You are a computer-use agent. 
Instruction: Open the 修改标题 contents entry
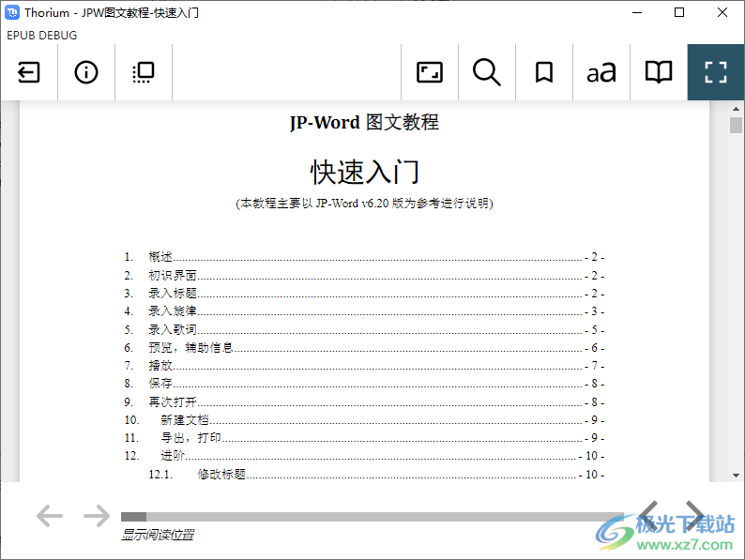click(x=376, y=474)
